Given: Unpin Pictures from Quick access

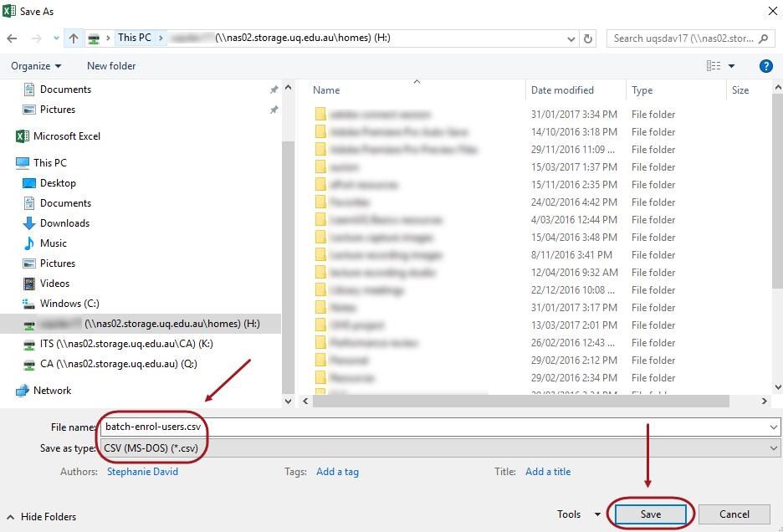Looking at the screenshot, I should click(274, 109).
